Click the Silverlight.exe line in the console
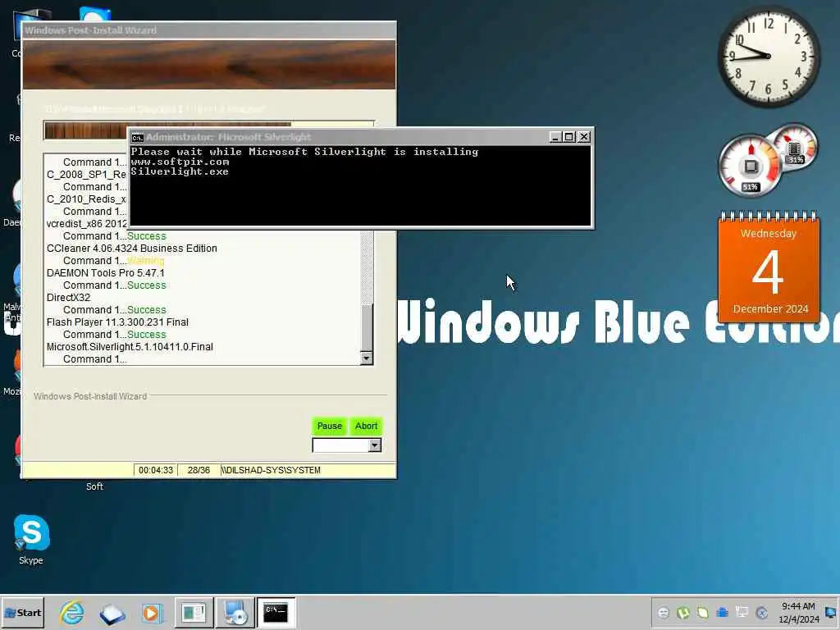The image size is (840, 630). (x=180, y=171)
